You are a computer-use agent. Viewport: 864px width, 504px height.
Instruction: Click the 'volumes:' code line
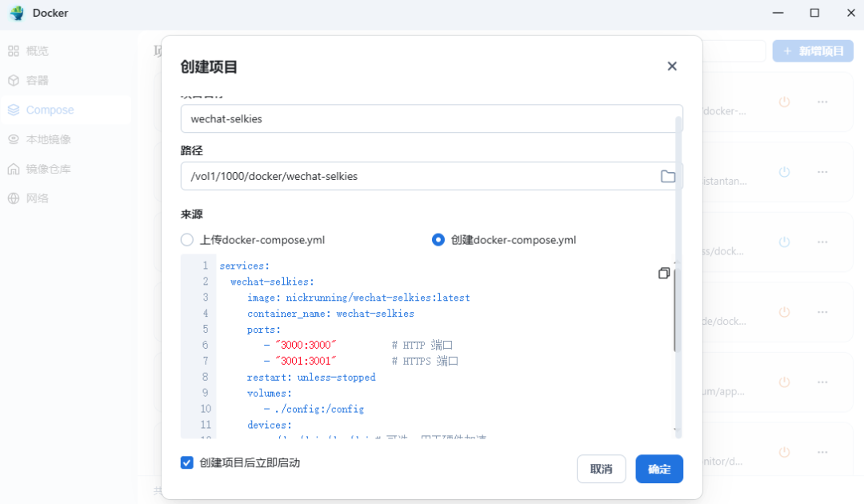270,393
